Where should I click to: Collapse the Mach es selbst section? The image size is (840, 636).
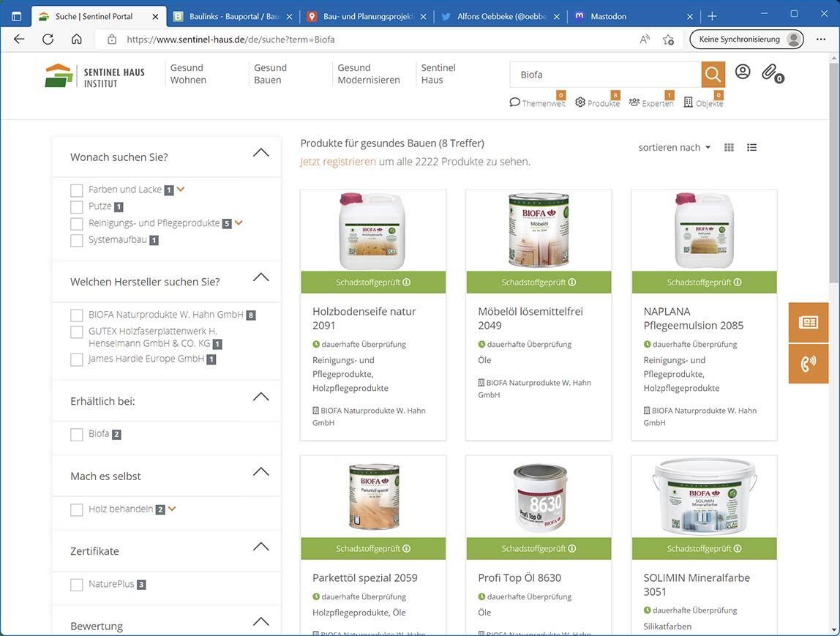click(261, 472)
